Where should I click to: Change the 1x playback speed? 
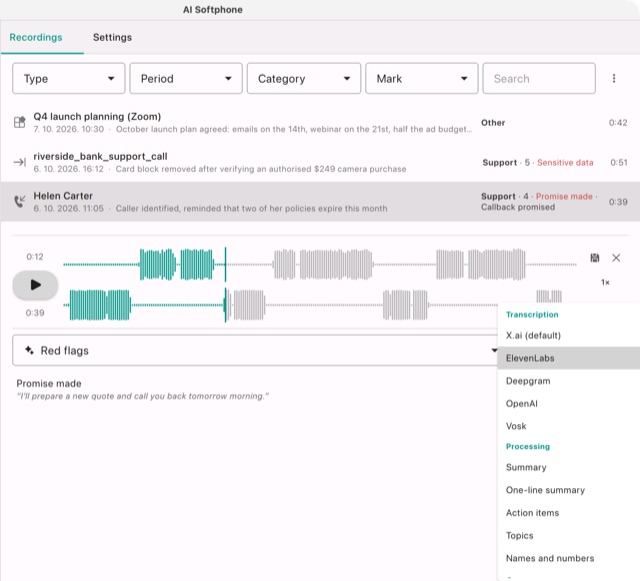point(605,282)
